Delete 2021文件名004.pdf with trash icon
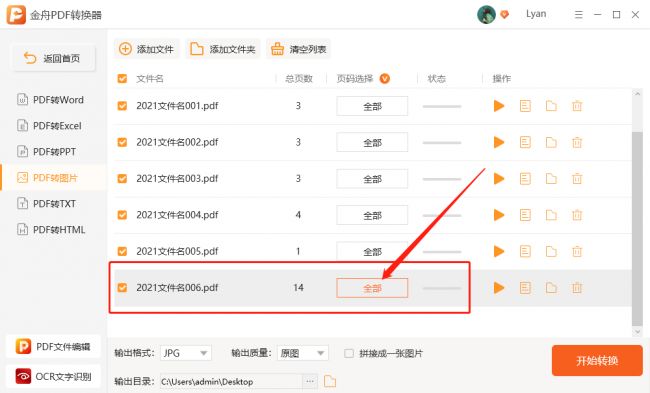The width and height of the screenshot is (650, 393). tap(577, 215)
